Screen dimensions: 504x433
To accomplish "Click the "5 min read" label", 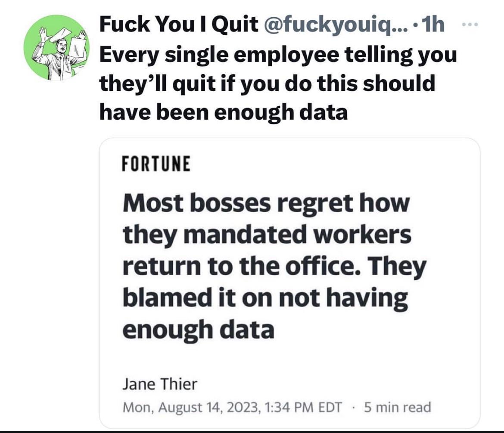I will pos(397,407).
